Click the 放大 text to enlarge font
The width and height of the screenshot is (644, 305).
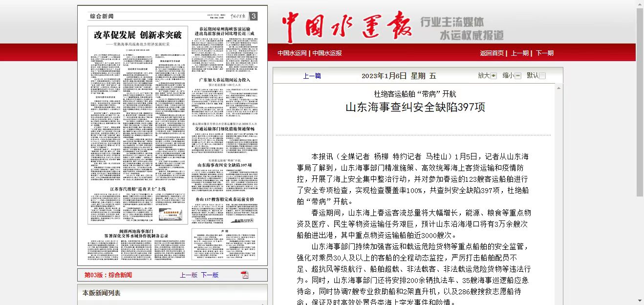[x=484, y=76]
